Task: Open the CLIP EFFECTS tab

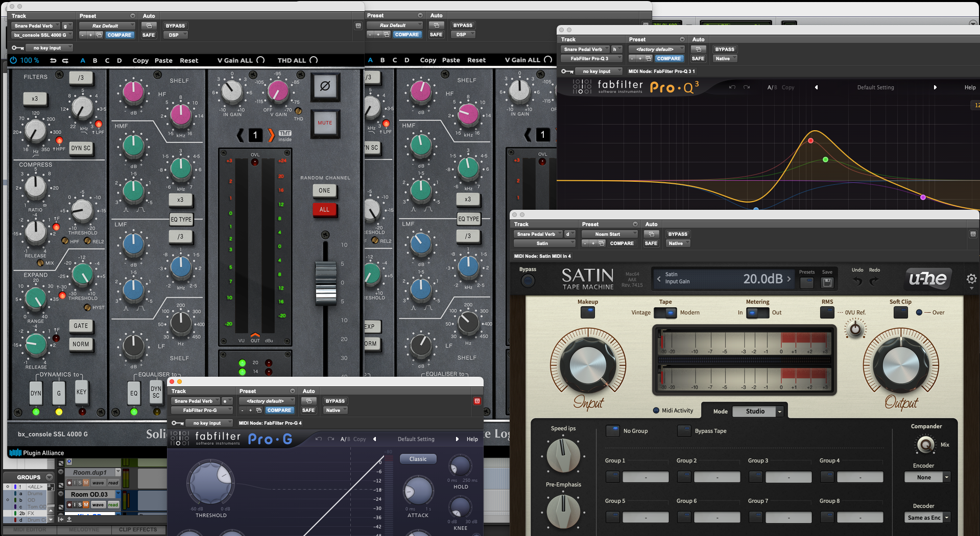Action: point(138,530)
